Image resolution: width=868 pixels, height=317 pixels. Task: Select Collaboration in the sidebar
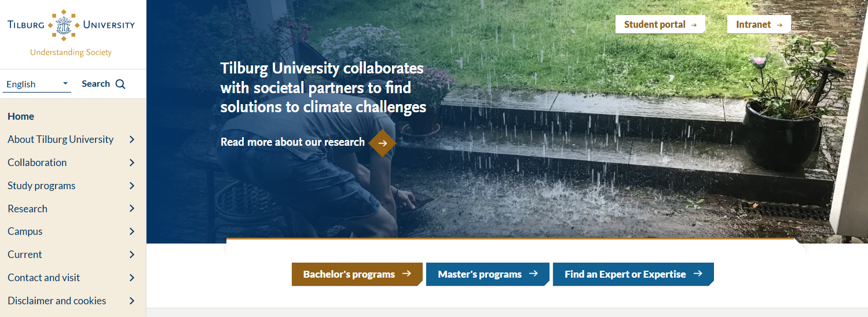pyautogui.click(x=37, y=163)
